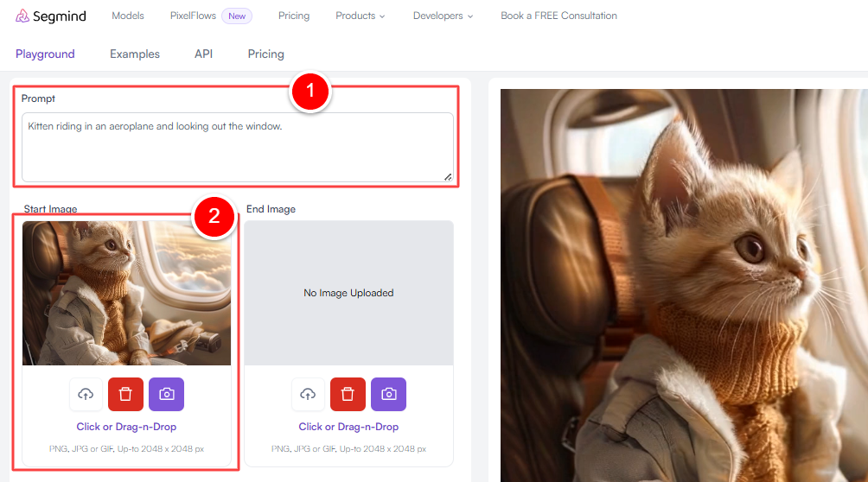
Task: Open PixelFlows from the navigation bar
Action: coord(193,16)
